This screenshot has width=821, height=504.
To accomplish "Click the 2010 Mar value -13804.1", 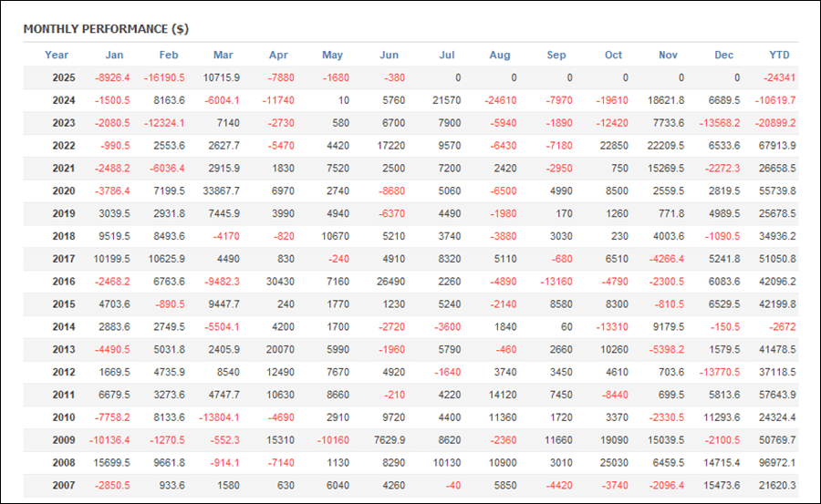I will pos(219,417).
